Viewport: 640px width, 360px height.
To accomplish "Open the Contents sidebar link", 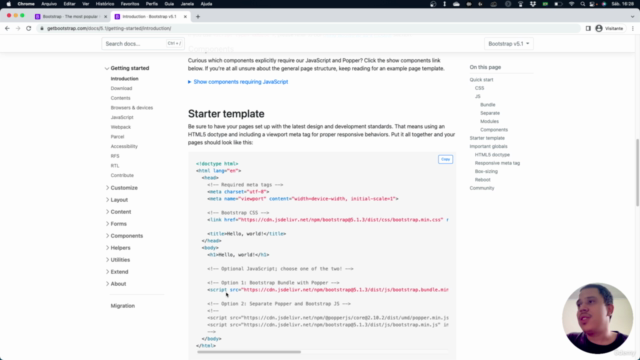I will tap(120, 98).
